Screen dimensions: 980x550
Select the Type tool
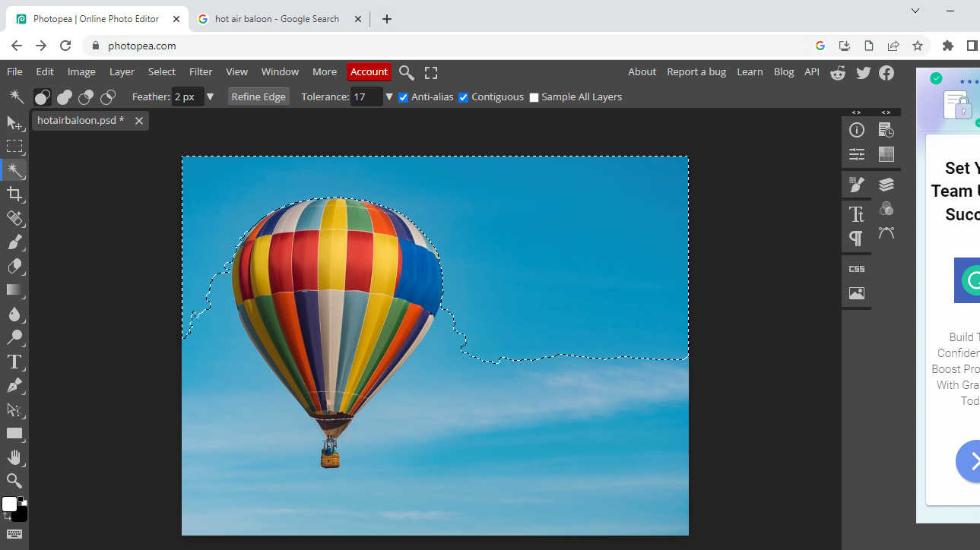14,362
